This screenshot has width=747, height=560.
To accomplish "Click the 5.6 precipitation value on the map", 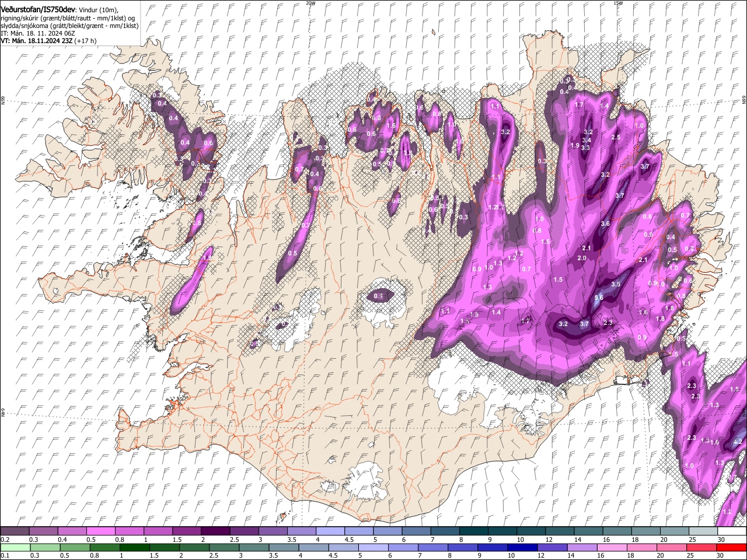I will coord(599,297).
